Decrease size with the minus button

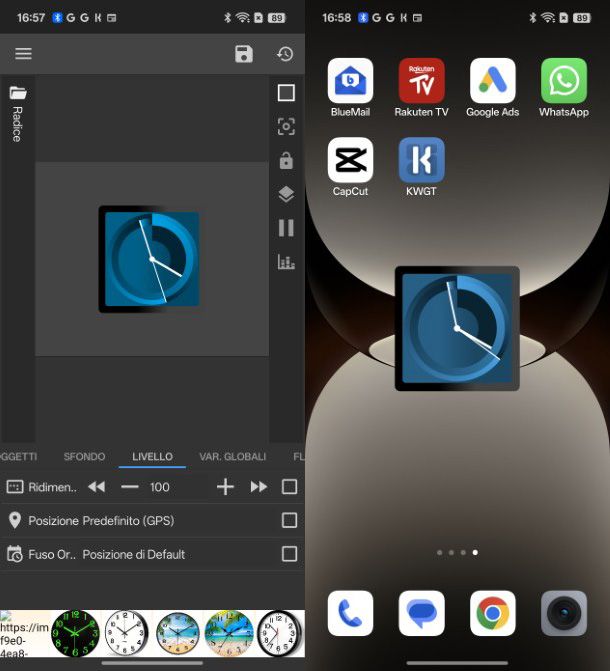pos(129,487)
